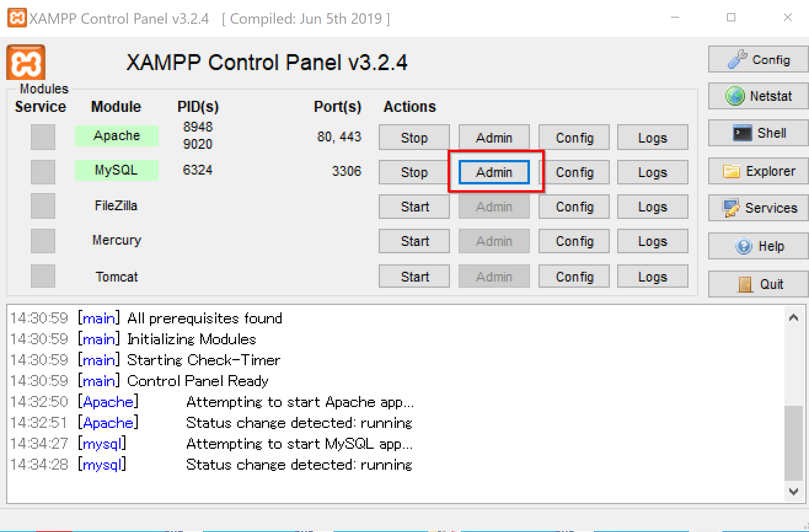Start the Tomcat module
Image resolution: width=809 pixels, height=532 pixels.
414,276
